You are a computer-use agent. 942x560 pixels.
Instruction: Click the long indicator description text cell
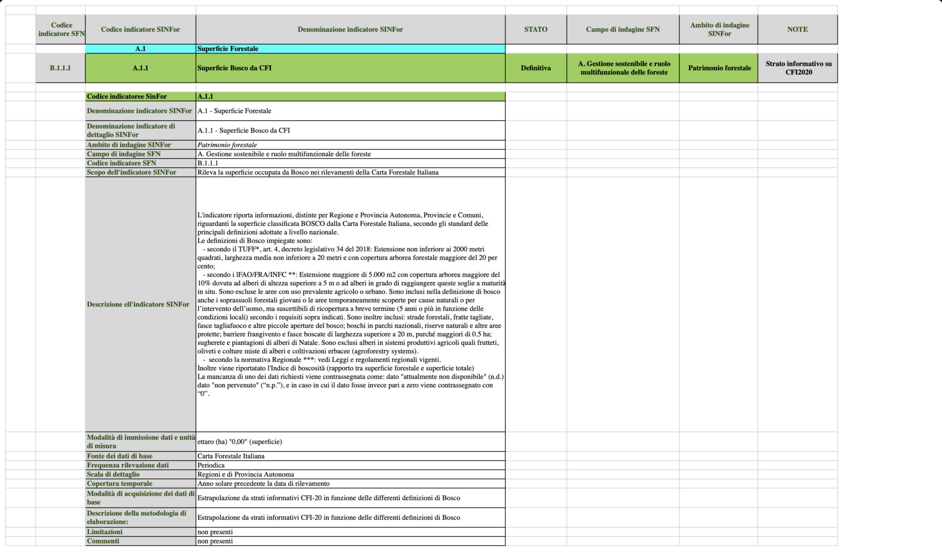coord(350,304)
